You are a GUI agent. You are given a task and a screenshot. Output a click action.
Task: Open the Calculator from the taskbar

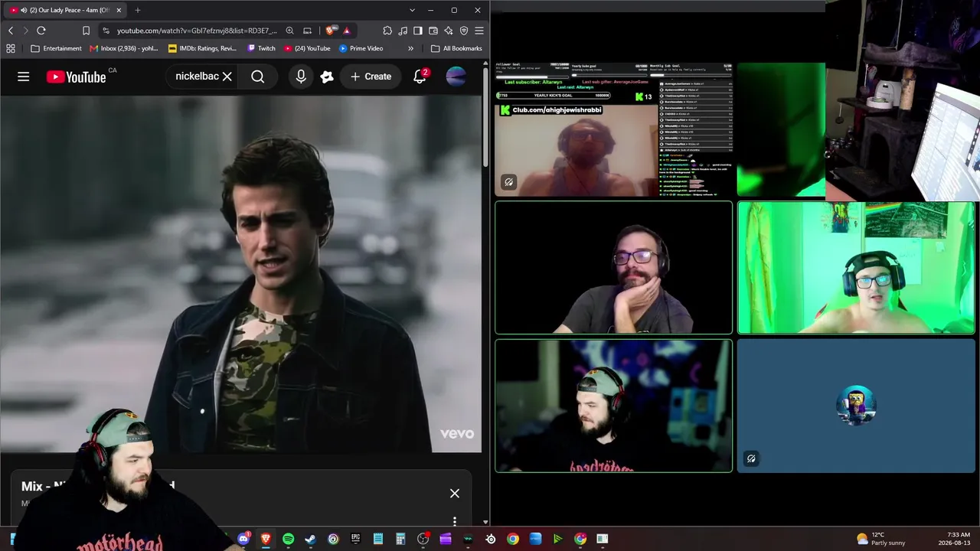(x=400, y=539)
